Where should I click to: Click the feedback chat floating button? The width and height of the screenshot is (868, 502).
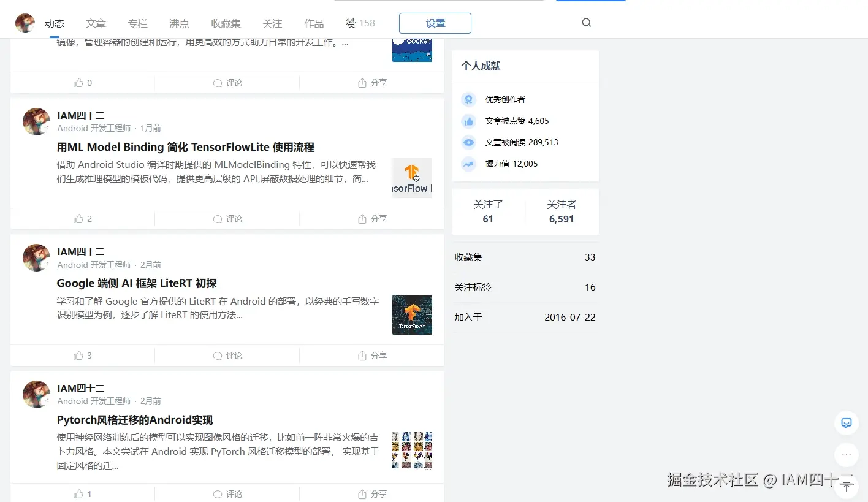pos(847,423)
